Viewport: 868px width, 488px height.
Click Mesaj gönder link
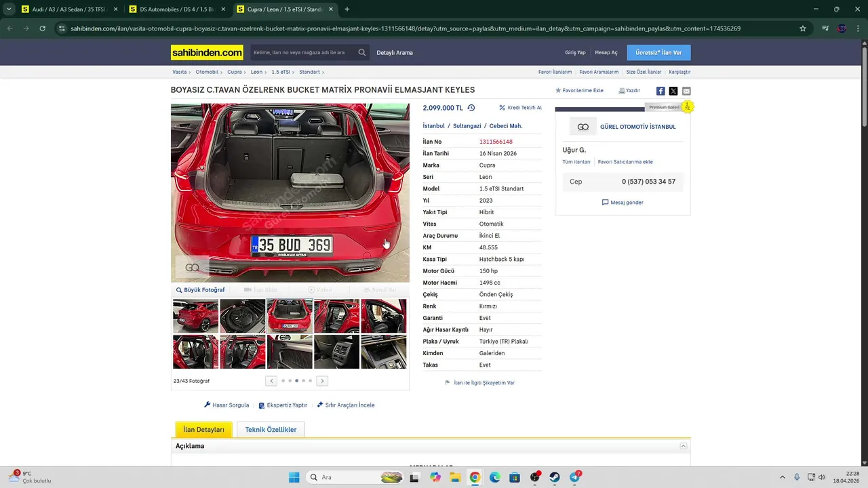coord(623,203)
